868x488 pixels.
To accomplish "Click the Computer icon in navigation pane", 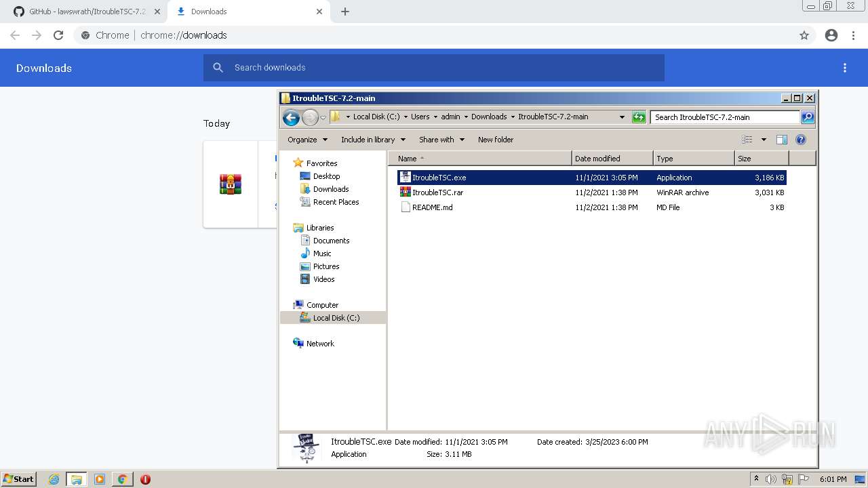I will 298,305.
